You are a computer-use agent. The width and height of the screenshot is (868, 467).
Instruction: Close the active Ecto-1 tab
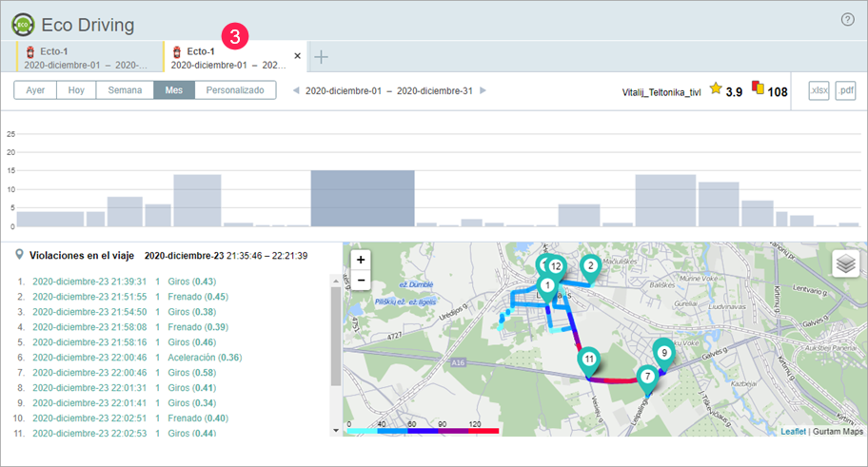[x=297, y=57]
